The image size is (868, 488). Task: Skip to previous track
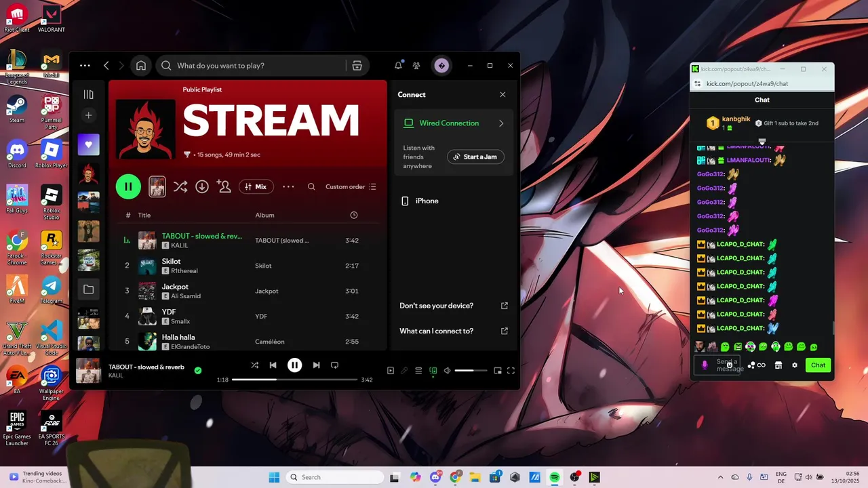273,365
